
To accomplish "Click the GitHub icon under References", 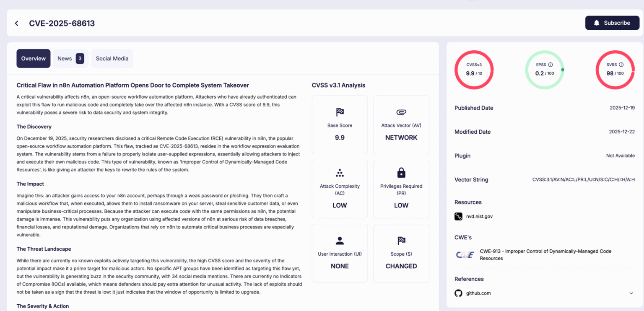I will [458, 293].
